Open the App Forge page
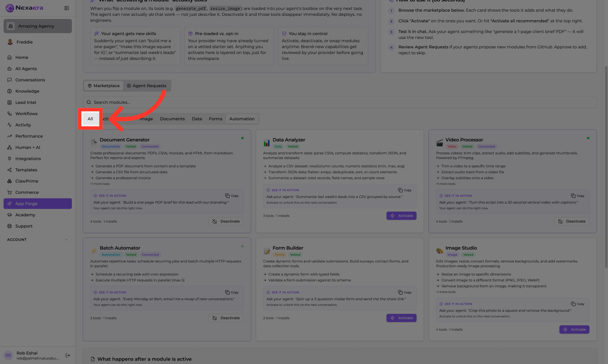The width and height of the screenshot is (608, 364). (x=38, y=204)
